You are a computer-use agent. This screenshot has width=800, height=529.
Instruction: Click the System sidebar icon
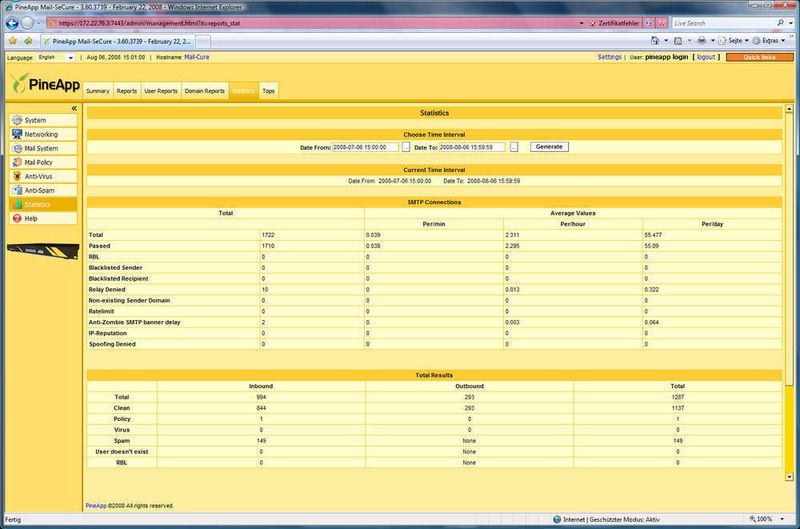pos(17,120)
